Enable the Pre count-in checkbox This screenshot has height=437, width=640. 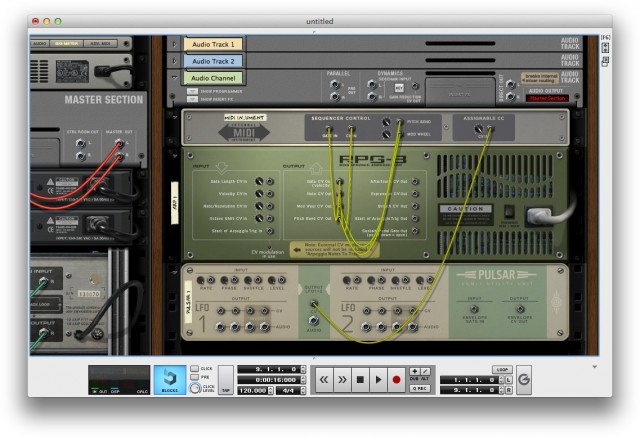[x=196, y=377]
